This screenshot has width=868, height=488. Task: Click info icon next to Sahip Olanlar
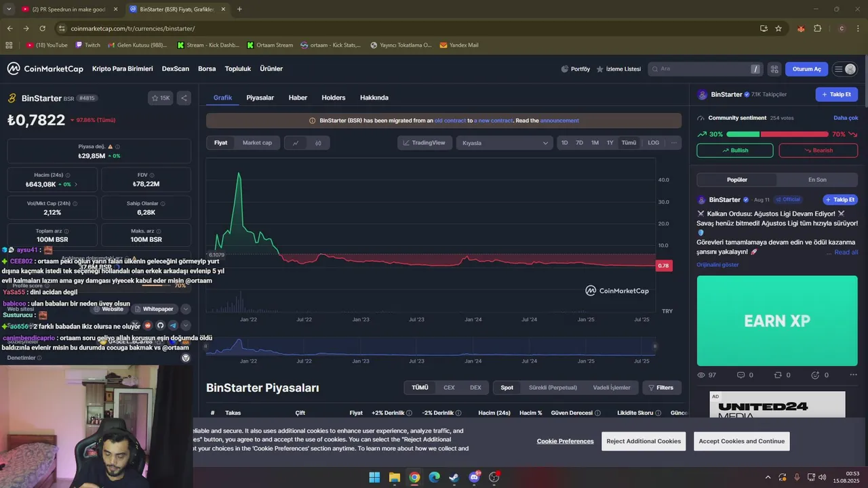(x=163, y=203)
